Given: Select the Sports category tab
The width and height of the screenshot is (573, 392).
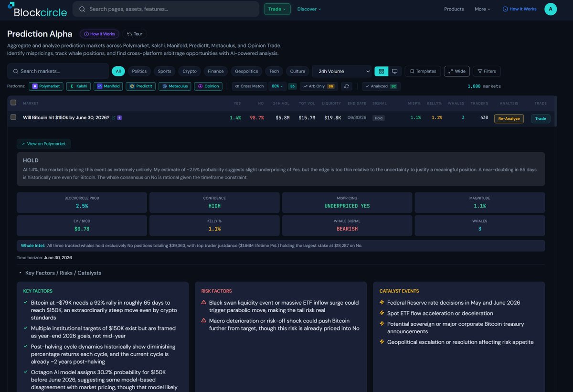Looking at the screenshot, I should pyautogui.click(x=165, y=71).
